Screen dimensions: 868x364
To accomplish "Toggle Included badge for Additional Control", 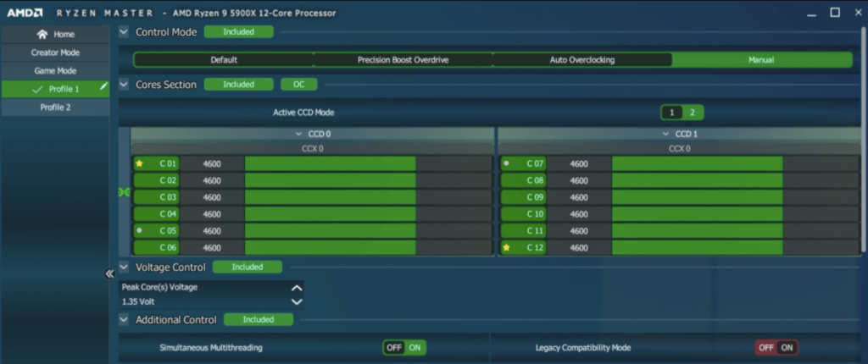I will point(259,319).
